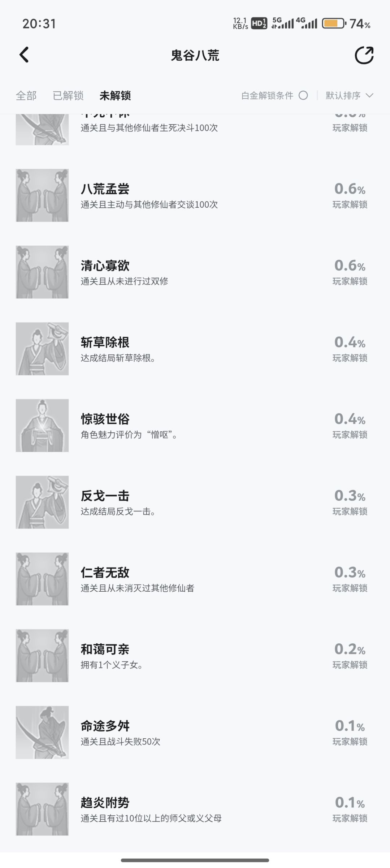This screenshot has width=390, height=868.
Task: Tap the 清心寡欲 achievement icon
Action: click(42, 272)
